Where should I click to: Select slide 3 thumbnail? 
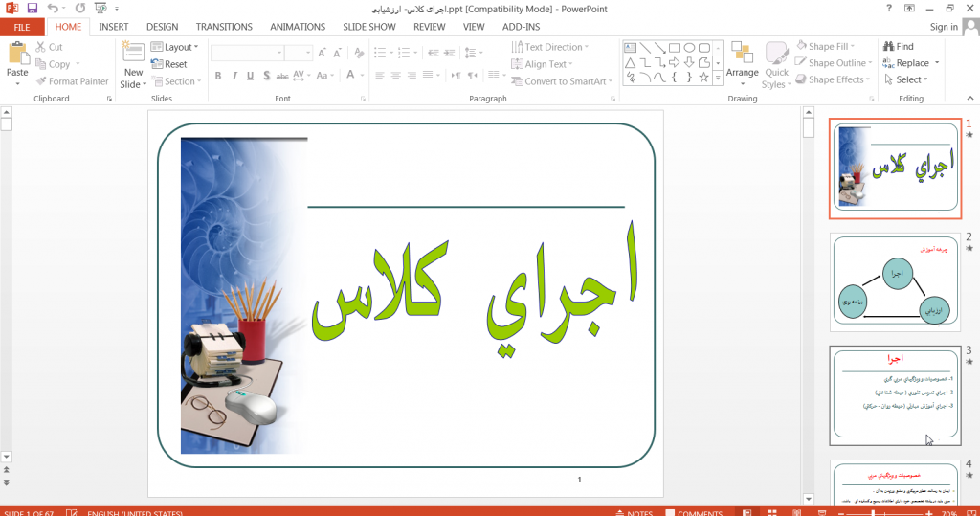(896, 395)
